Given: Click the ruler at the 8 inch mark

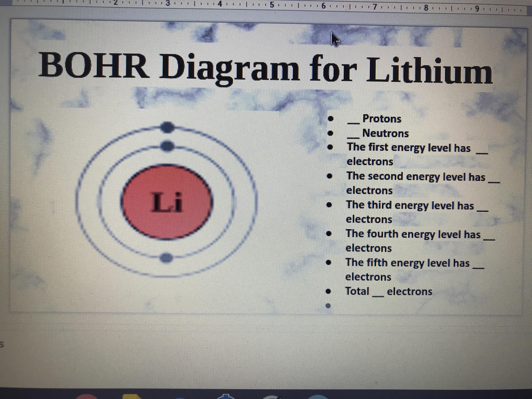Looking at the screenshot, I should (x=426, y=8).
